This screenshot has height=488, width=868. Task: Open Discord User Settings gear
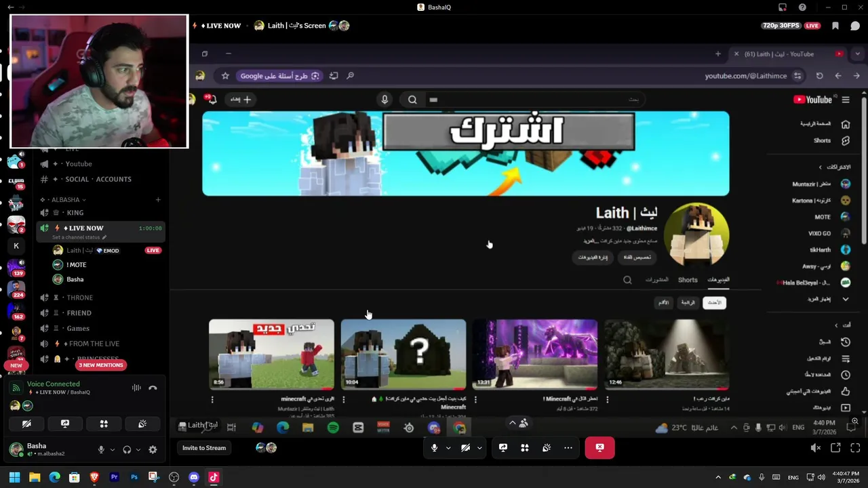tap(153, 449)
